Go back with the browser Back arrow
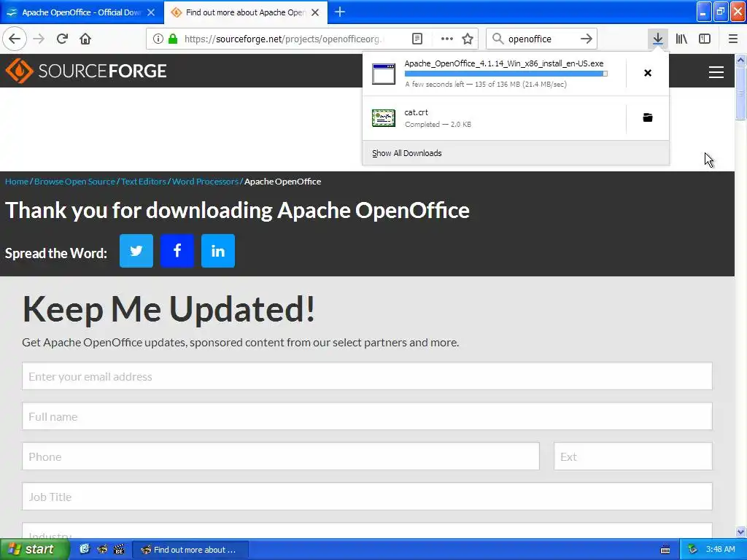The height and width of the screenshot is (560, 747). (x=15, y=39)
